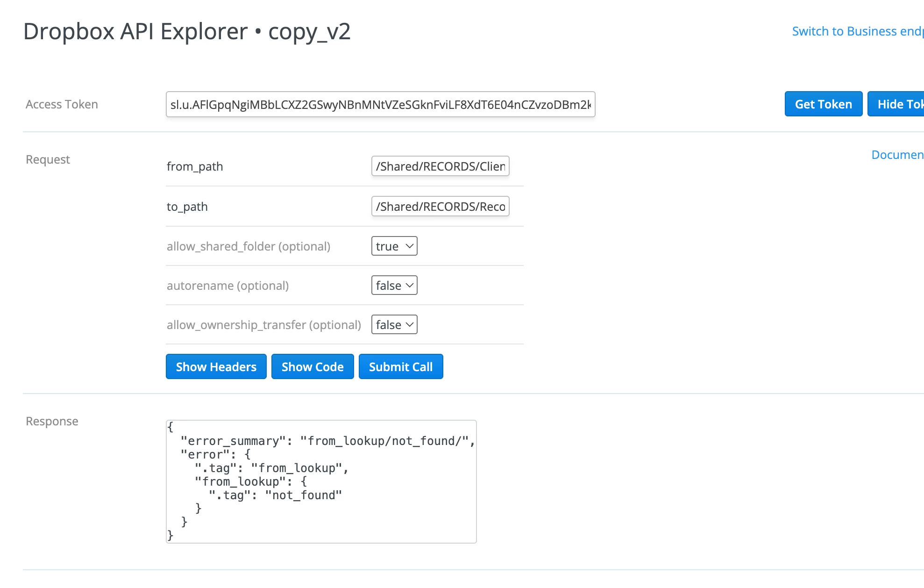Click the Response JSON output box
924x588 pixels.
(321, 482)
